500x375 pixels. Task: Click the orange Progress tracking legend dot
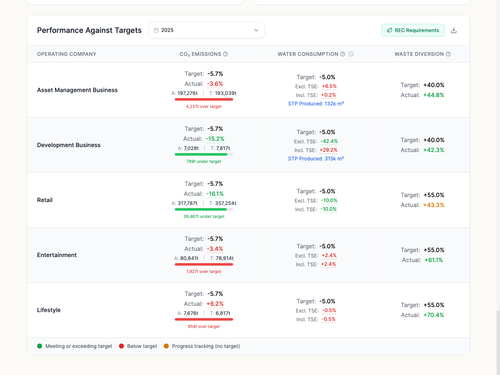pos(166,346)
